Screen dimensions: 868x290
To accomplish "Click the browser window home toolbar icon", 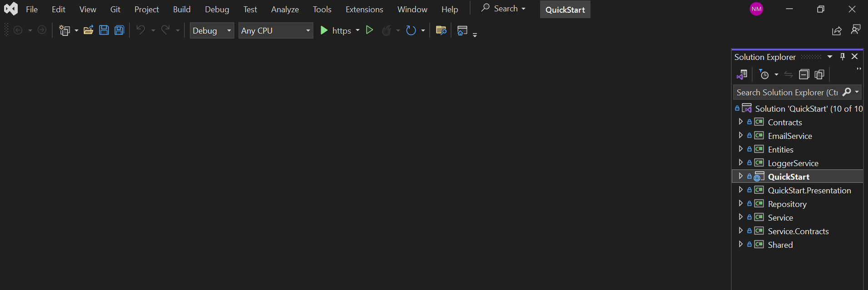I will pyautogui.click(x=462, y=30).
